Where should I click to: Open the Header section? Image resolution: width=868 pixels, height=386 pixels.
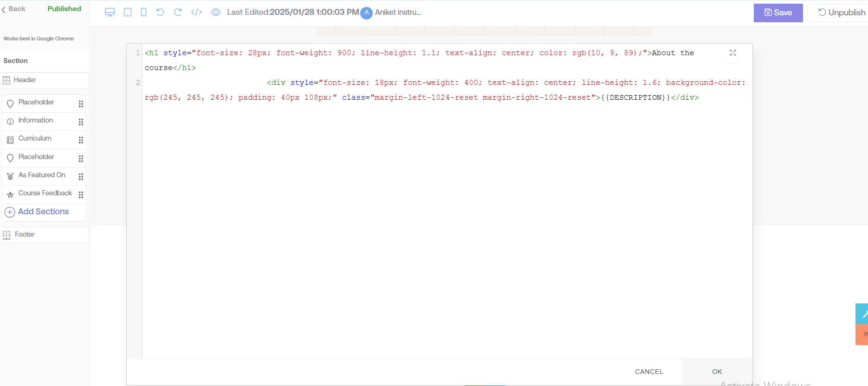point(25,80)
